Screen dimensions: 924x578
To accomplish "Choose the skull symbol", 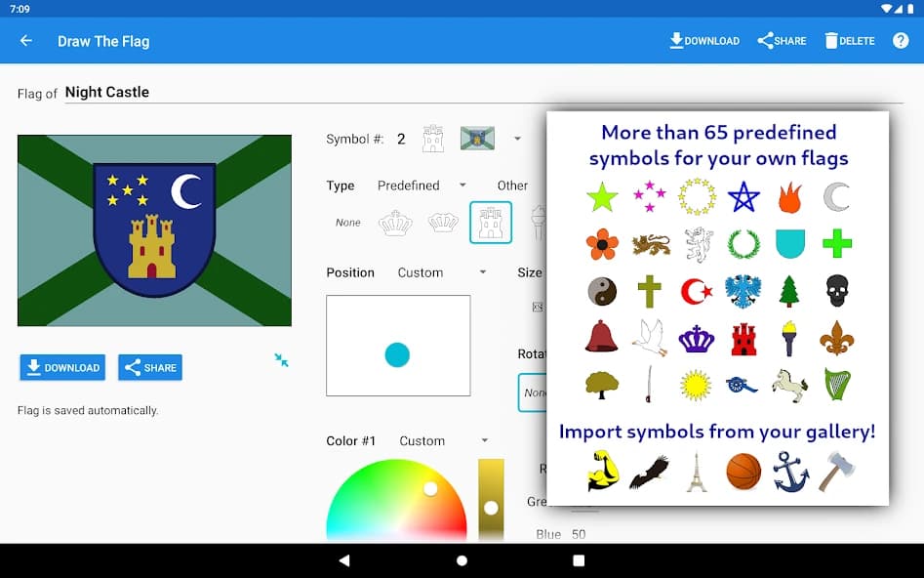I will [x=836, y=291].
